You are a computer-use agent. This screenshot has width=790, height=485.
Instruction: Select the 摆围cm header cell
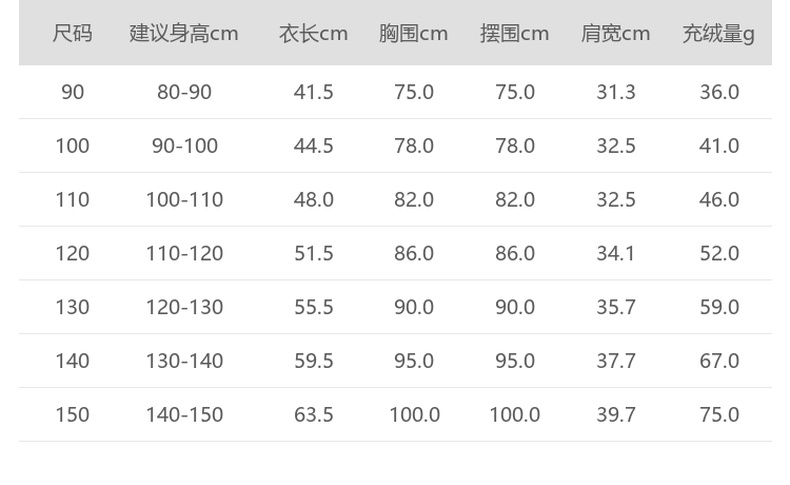tap(514, 34)
